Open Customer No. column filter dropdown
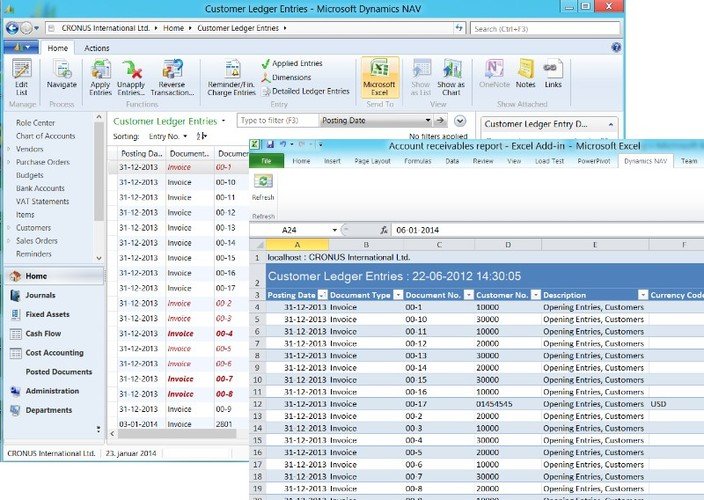Screen dimensions: 704x500 click(x=536, y=295)
